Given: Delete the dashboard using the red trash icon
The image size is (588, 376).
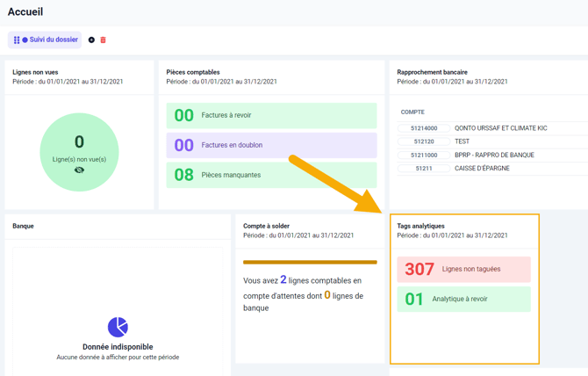Looking at the screenshot, I should pyautogui.click(x=103, y=40).
